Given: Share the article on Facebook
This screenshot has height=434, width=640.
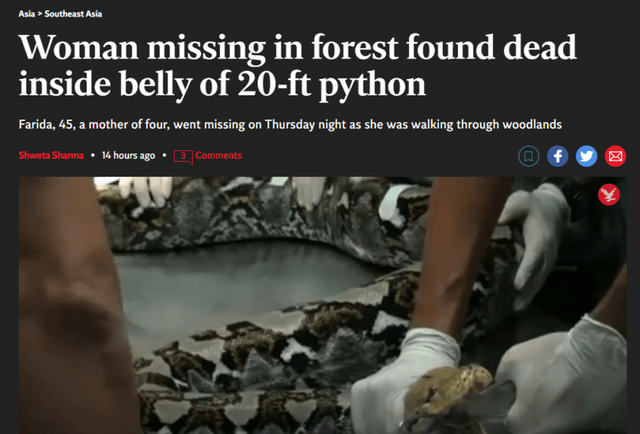Looking at the screenshot, I should coord(558,156).
